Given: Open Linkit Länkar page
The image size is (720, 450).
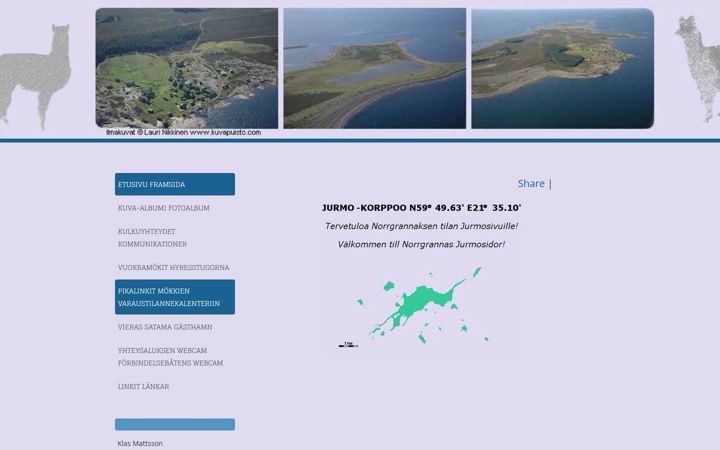Looking at the screenshot, I should click(x=143, y=387).
